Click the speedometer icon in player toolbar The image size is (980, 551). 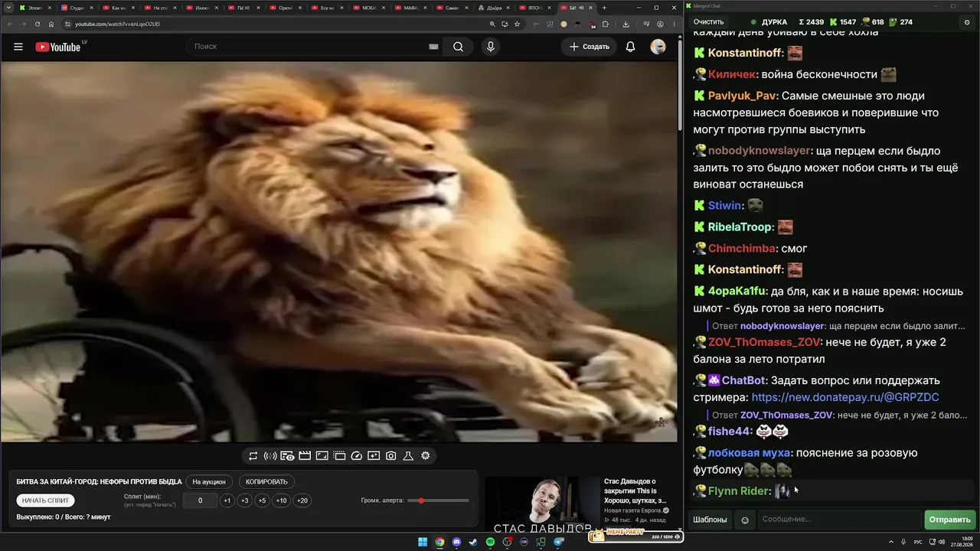(356, 456)
